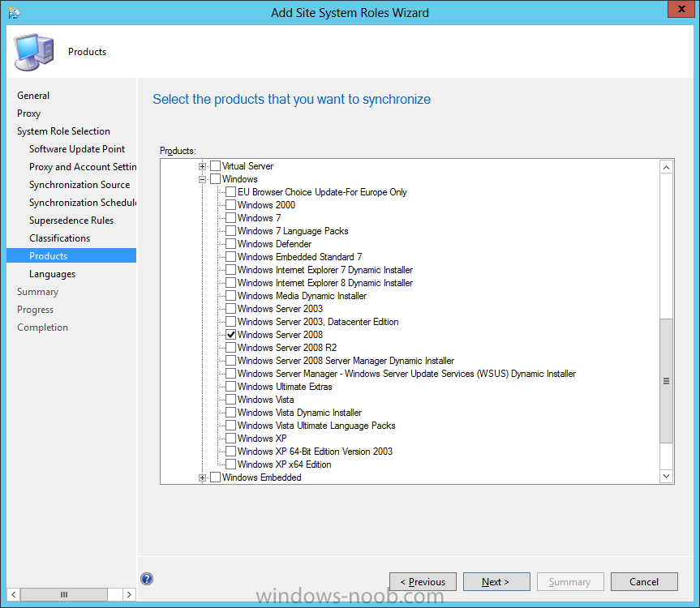Click the sidebar horizontal scrollbar thumb

coord(64,594)
